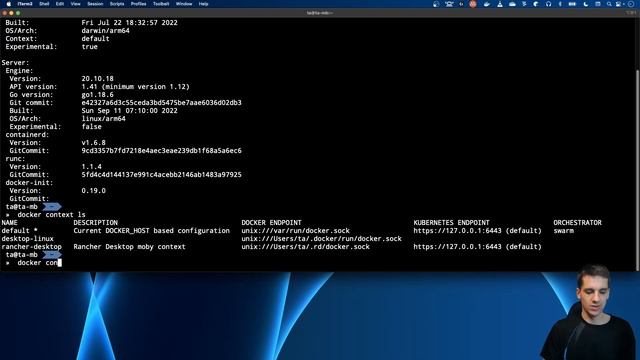Toggle the Do Not Disturb moon icon
Screen dimensions: 640x360
[585, 4]
